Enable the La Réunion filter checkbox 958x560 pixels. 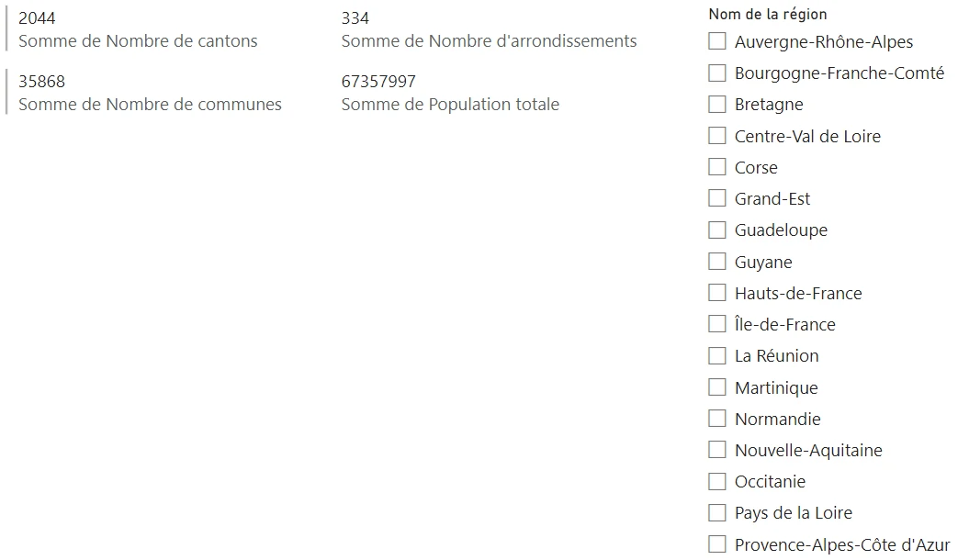tap(717, 355)
